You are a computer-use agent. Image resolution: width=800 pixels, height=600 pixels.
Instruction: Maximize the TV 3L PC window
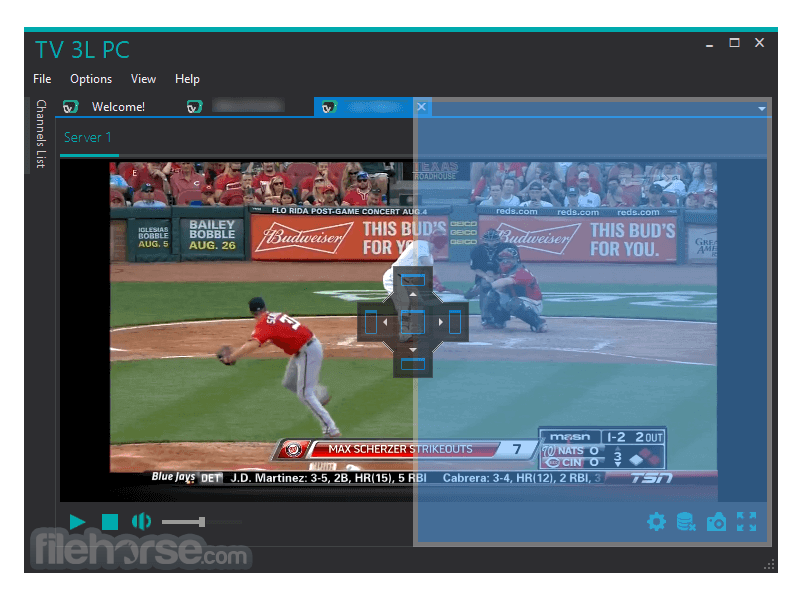(x=734, y=43)
